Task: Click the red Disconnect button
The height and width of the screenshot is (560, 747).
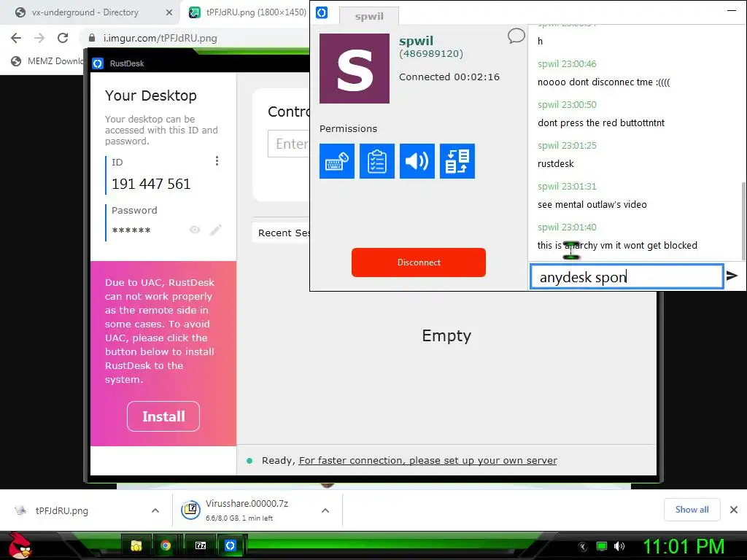Action: coord(419,262)
